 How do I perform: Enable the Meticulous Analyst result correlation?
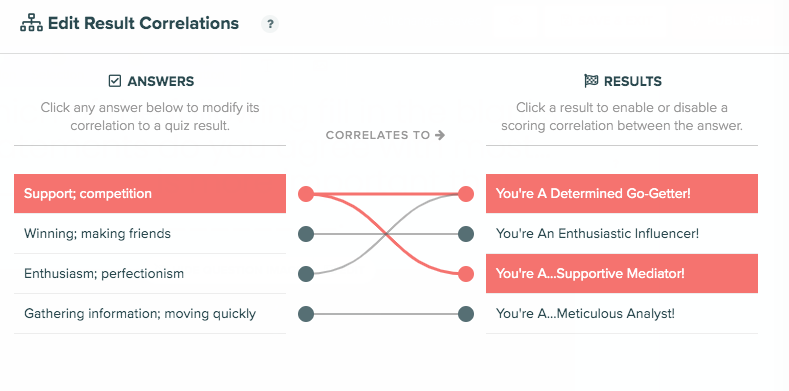[622, 314]
